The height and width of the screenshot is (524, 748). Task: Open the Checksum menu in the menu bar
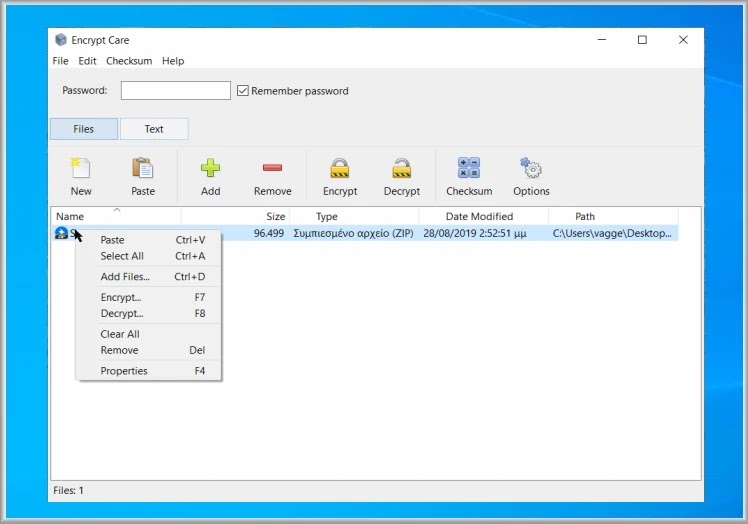[x=129, y=61]
